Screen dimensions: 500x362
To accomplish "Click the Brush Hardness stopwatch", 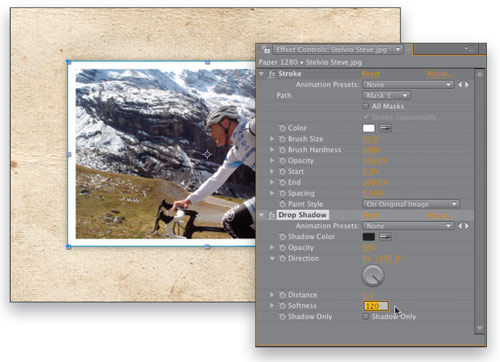I will 282,150.
